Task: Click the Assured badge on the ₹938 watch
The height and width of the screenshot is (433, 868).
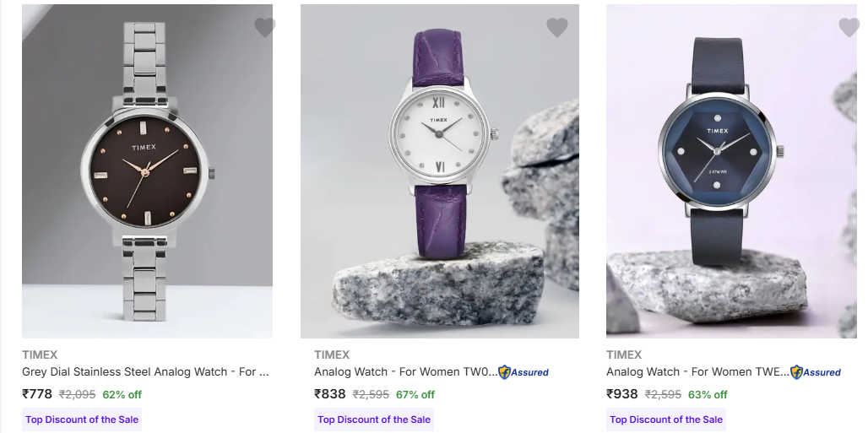Action: pos(816,372)
